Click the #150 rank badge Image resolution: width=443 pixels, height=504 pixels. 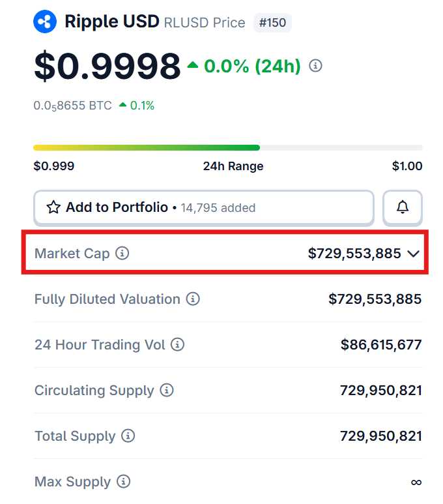click(272, 23)
